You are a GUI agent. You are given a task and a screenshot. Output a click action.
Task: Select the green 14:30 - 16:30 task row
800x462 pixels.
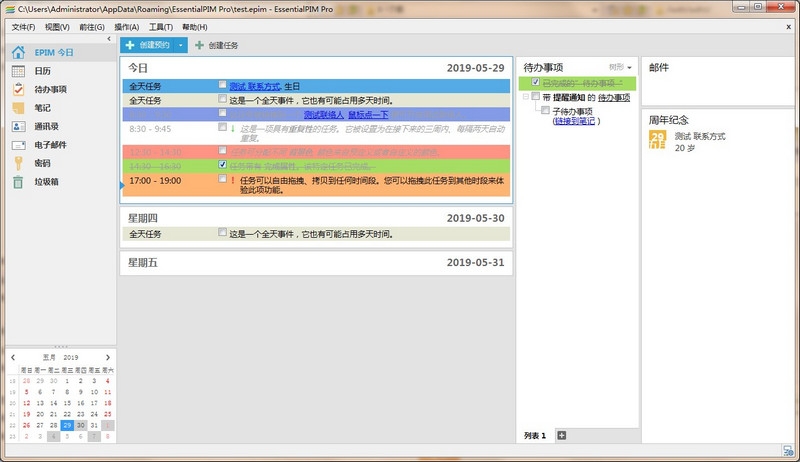pos(316,166)
